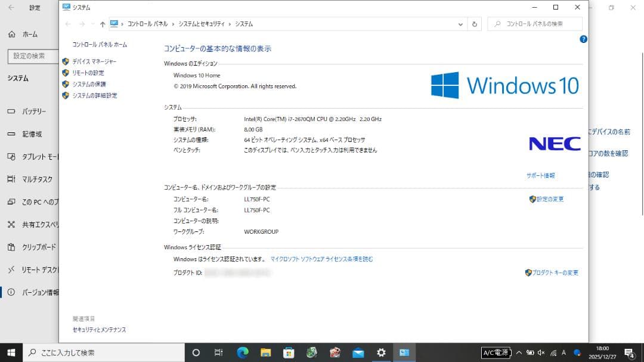
Task: Click the refresh button in address bar
Action: point(475,24)
